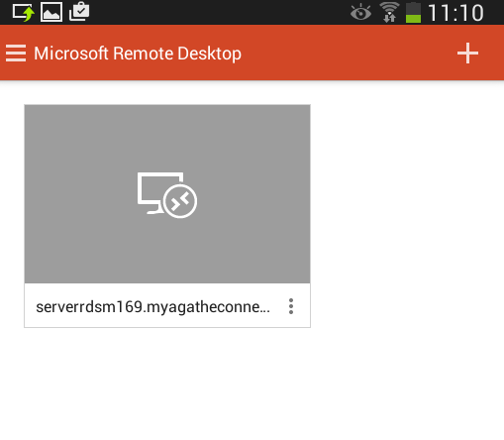
Task: Tap the Wi-Fi signal icon
Action: [389, 12]
